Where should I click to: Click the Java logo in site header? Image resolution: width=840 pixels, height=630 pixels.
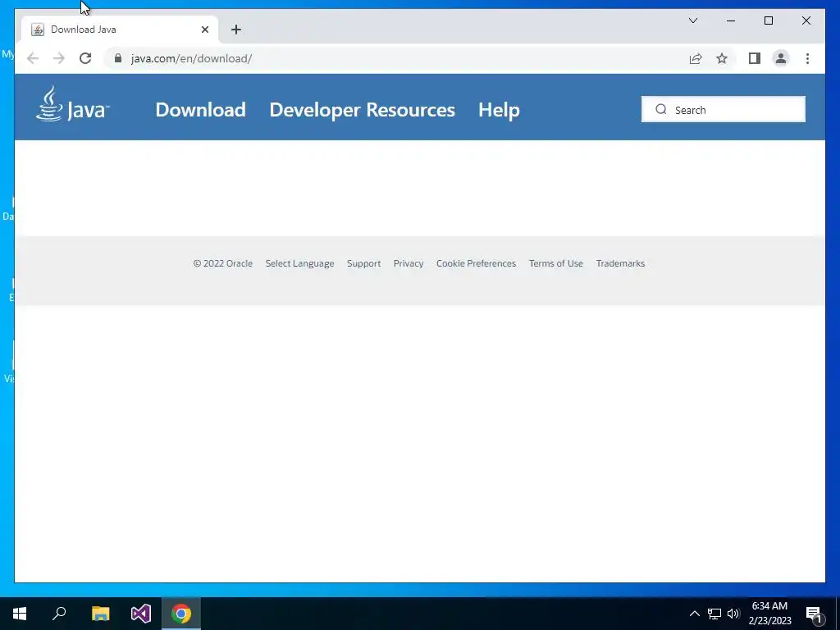click(x=73, y=104)
